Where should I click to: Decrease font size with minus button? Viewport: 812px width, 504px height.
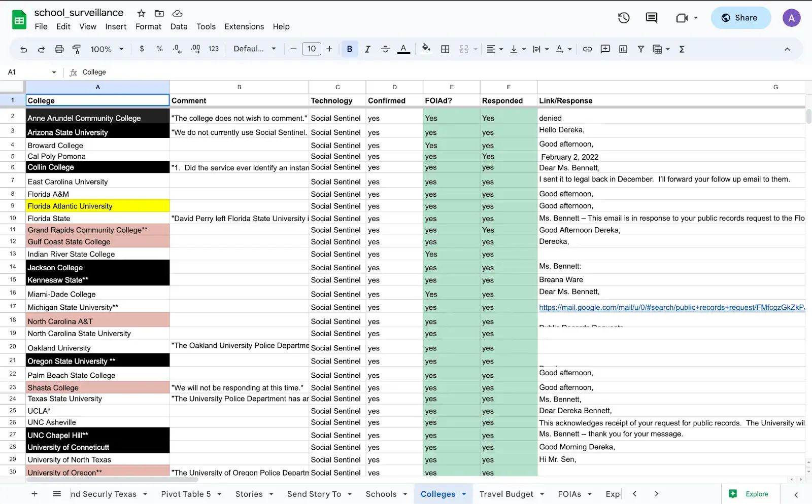point(293,49)
